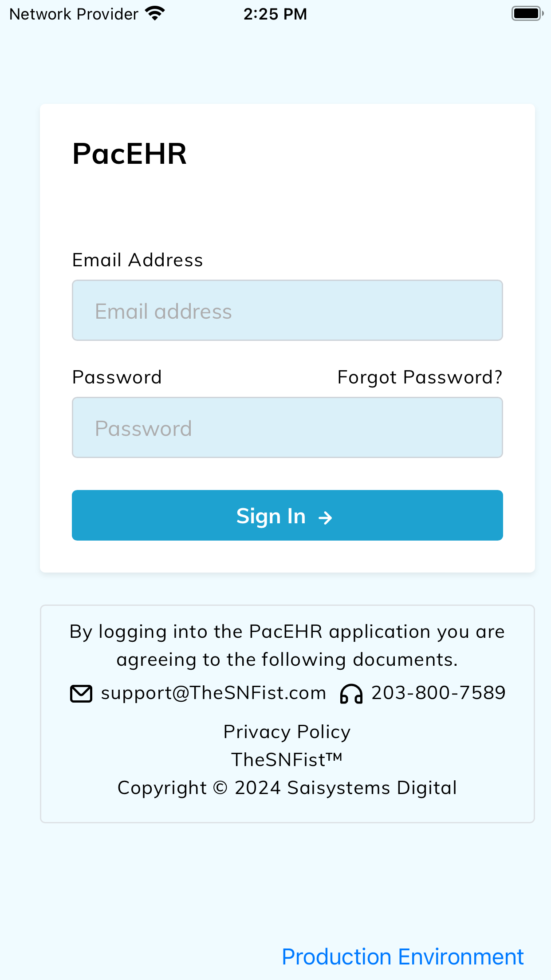Focus the Email address input field
This screenshot has height=980, width=551.
click(x=287, y=310)
